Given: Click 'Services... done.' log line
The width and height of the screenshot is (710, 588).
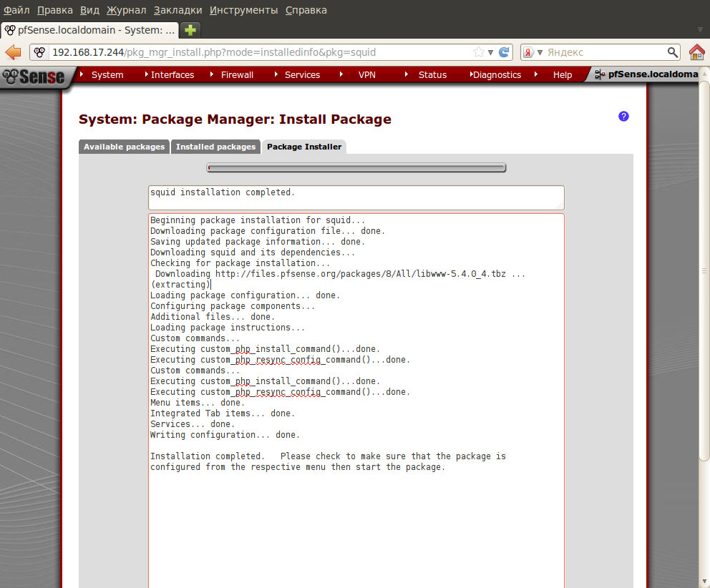Looking at the screenshot, I should 193,424.
